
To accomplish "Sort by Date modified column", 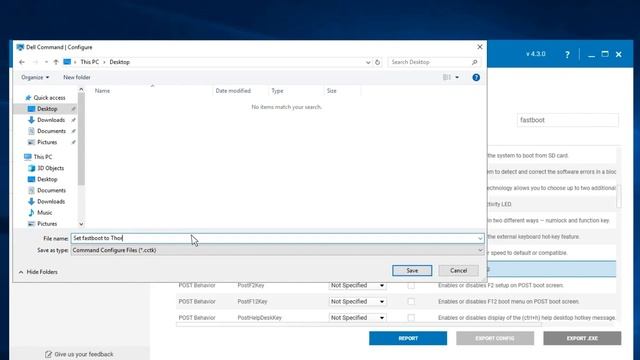I will click(233, 91).
